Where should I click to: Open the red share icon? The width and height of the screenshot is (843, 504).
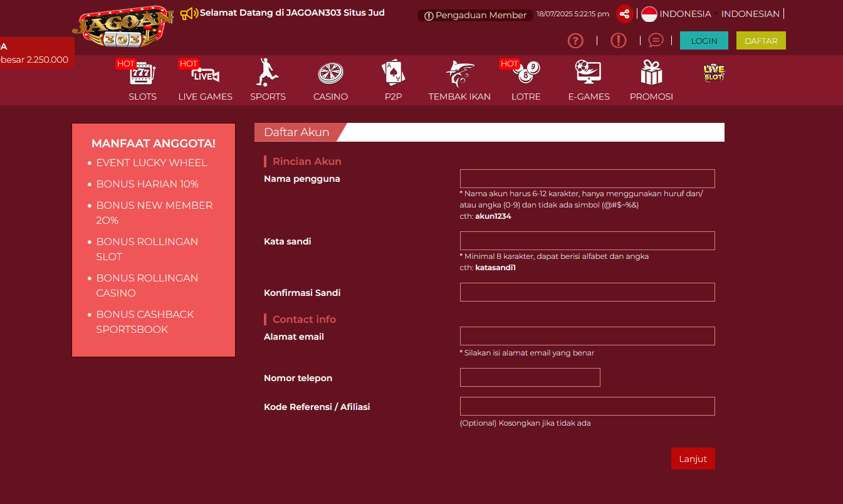pyautogui.click(x=624, y=14)
